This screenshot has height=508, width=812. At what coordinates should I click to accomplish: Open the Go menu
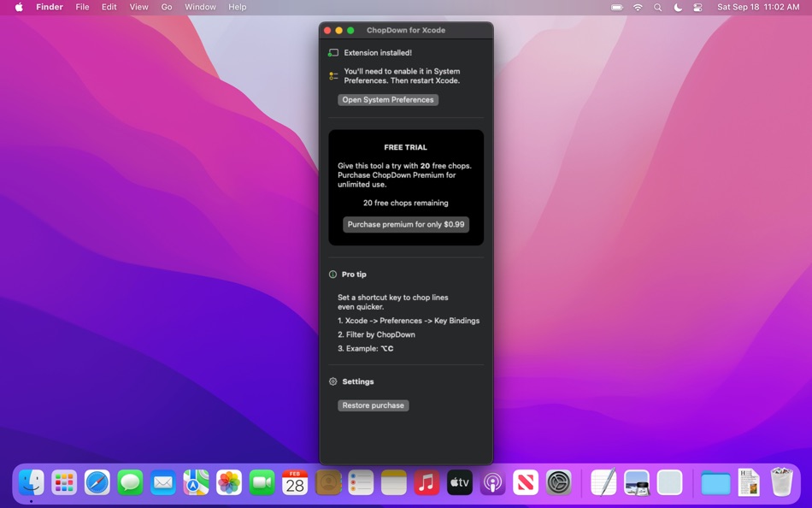click(166, 7)
